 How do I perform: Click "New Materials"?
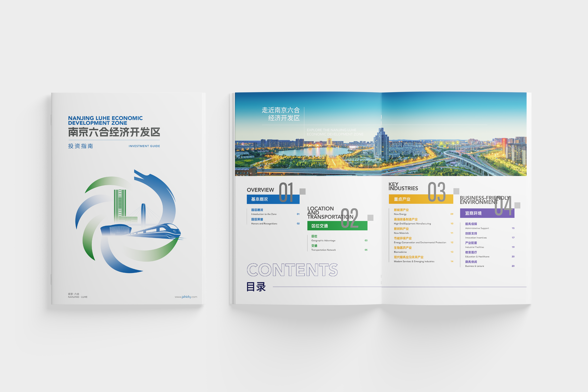[x=401, y=233]
